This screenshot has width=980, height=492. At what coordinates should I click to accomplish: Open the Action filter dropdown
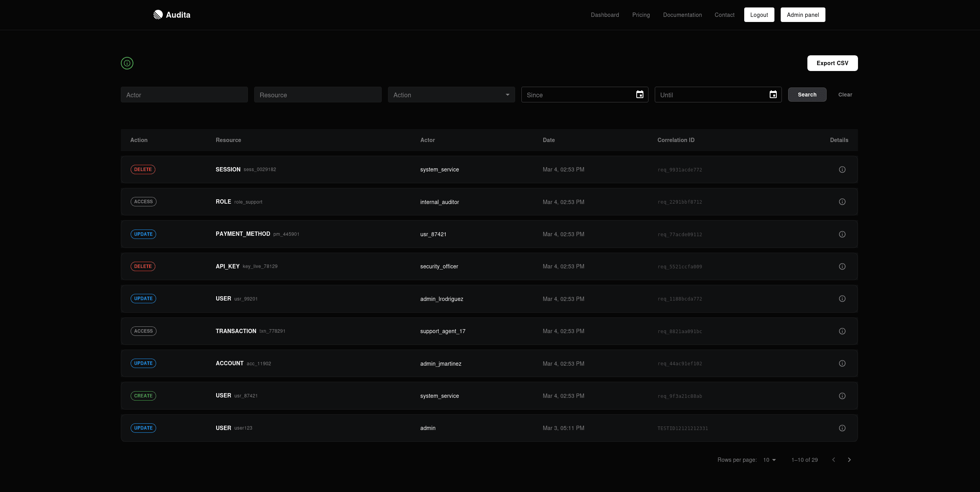[451, 95]
